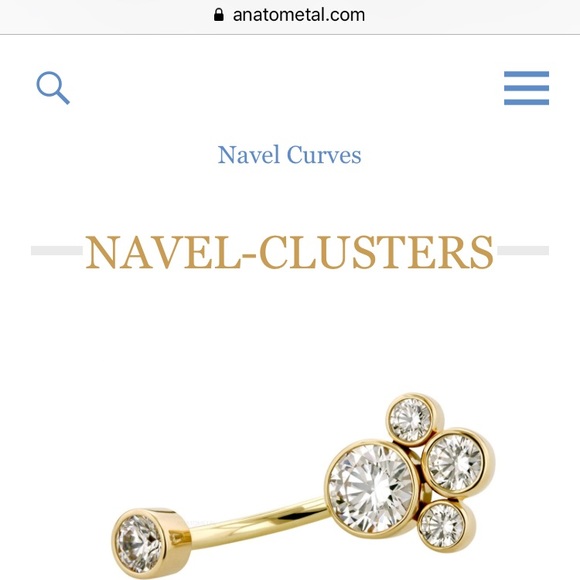
Task: Tap the large center gem of cluster
Action: tap(371, 488)
